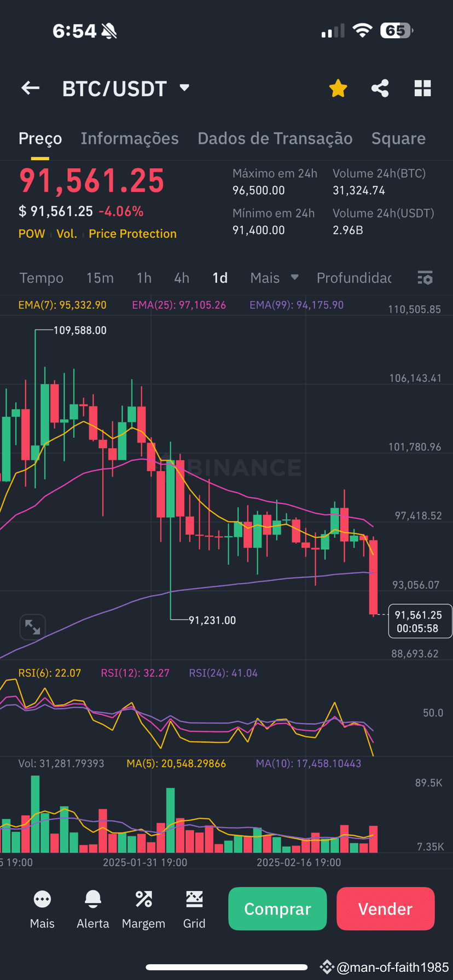
Task: Tap the -4.06% change value
Action: pos(121,212)
